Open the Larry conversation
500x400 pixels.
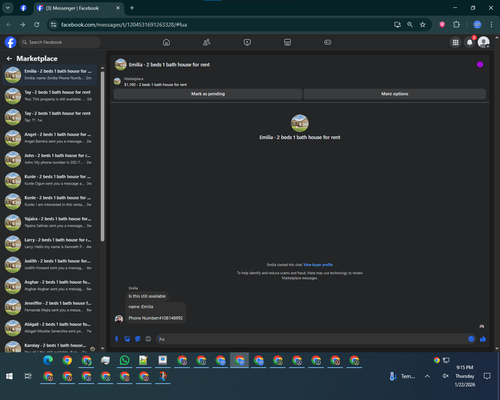pos(50,243)
